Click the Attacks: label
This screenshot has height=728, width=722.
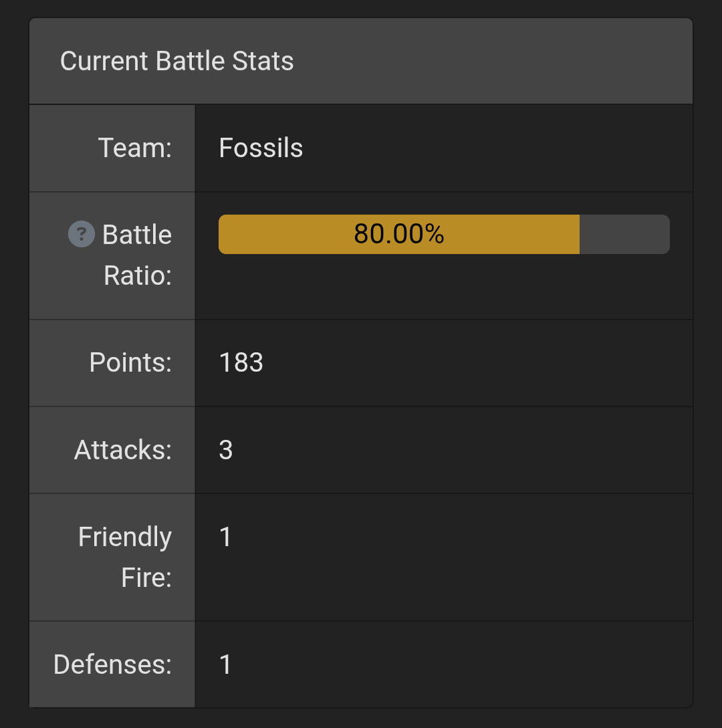point(123,450)
